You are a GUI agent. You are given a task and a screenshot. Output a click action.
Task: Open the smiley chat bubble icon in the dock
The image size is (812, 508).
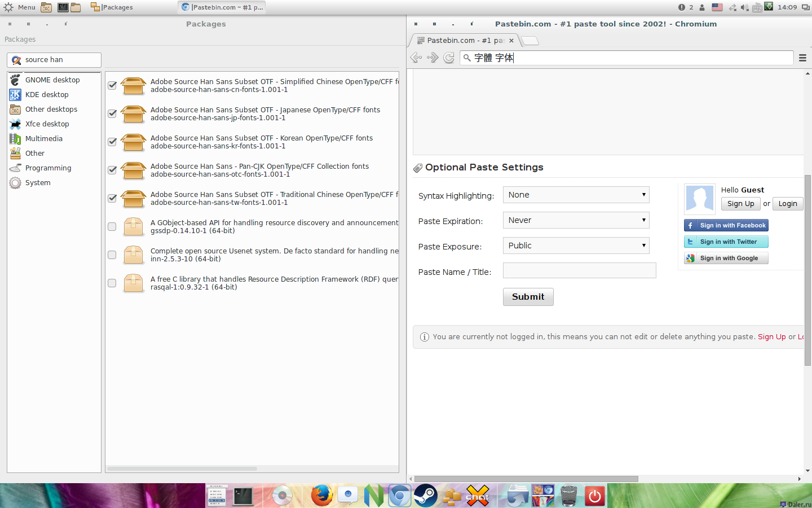coord(348,496)
